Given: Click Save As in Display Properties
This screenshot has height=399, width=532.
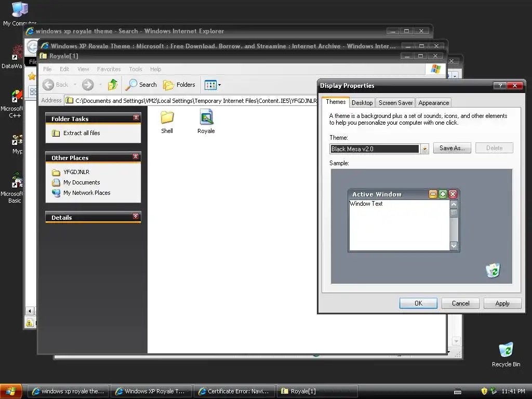Looking at the screenshot, I should pos(452,148).
